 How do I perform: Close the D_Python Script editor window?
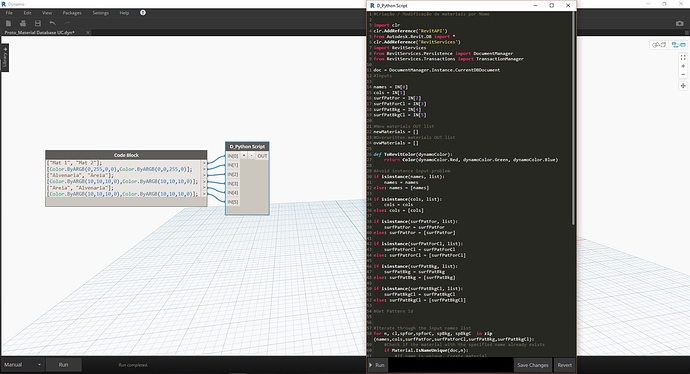click(568, 5)
